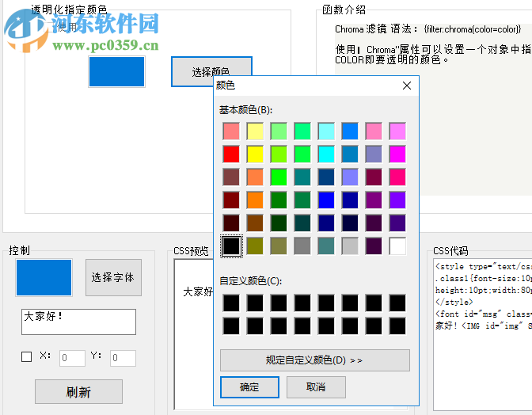
Task: Pick the light red basic color swatch
Action: (231, 131)
